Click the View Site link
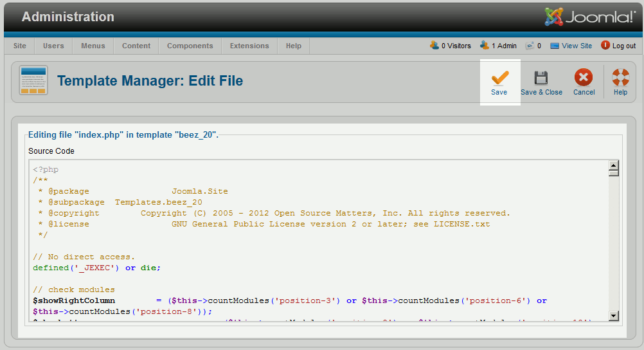The image size is (644, 350). [577, 46]
